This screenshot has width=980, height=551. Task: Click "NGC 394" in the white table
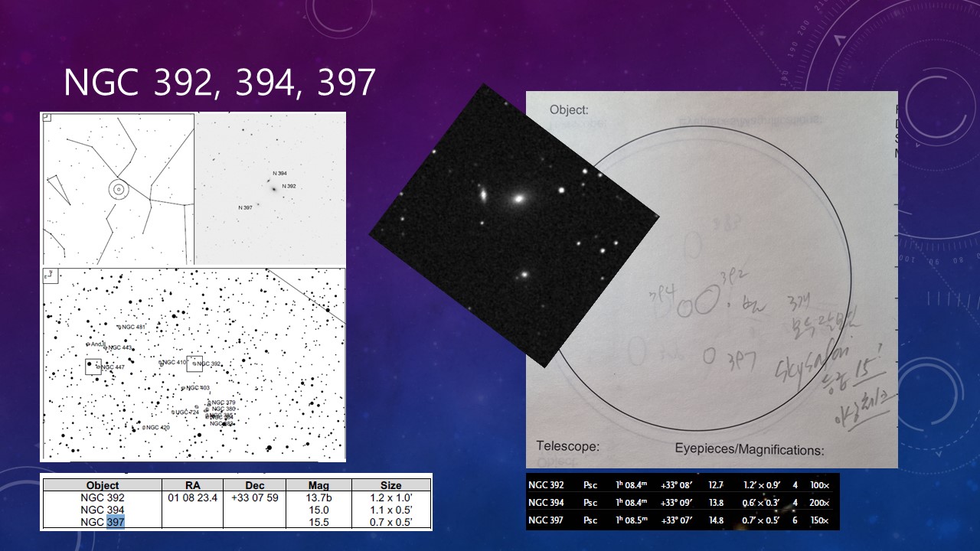click(103, 510)
